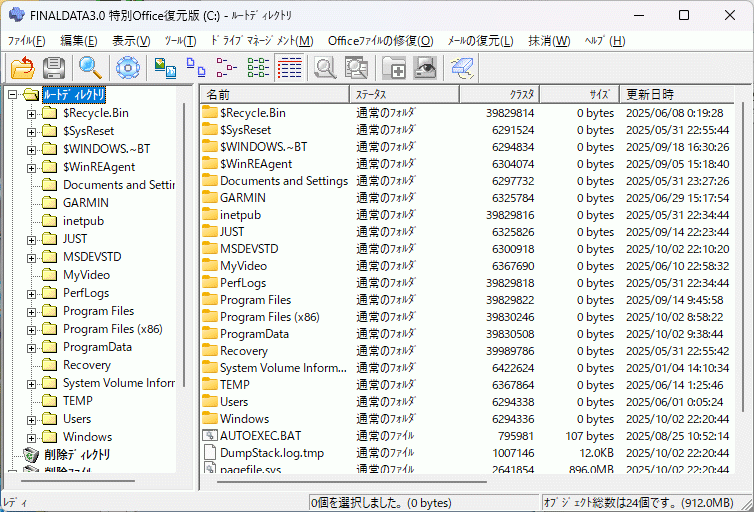
Task: Select 削除ディレクトリ in the tree
Action: point(77,455)
